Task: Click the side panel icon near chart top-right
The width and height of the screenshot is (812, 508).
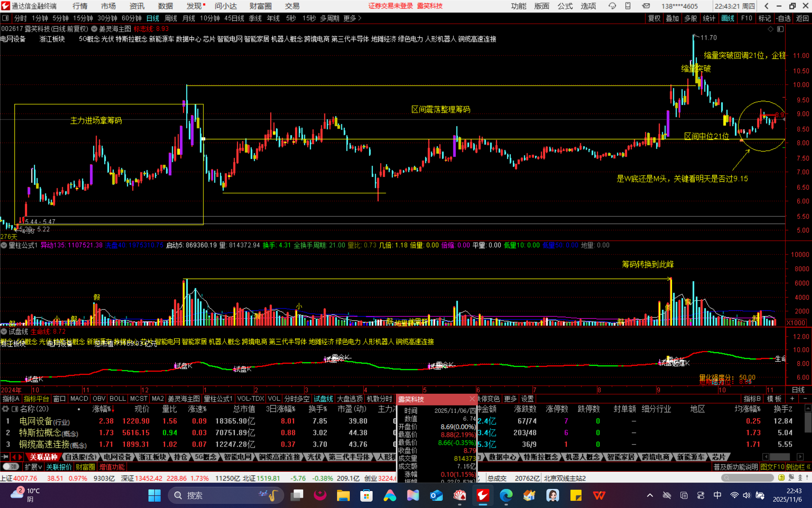Action: 780,29
